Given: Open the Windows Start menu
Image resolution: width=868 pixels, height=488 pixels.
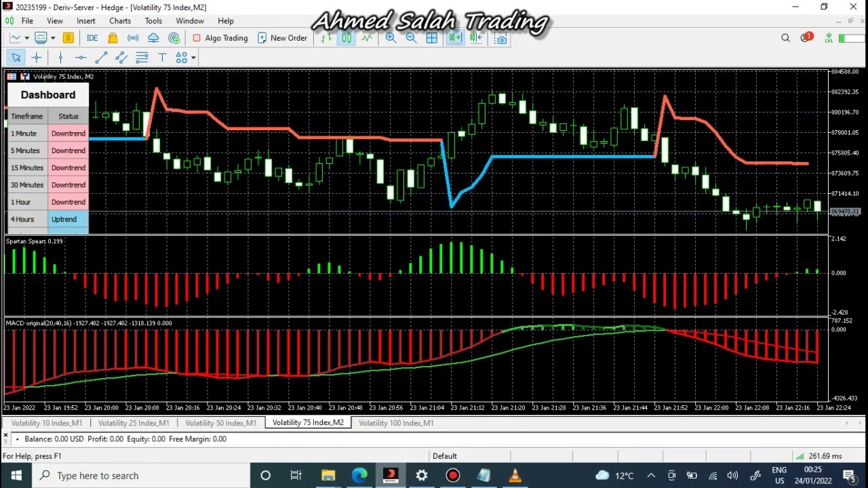Looking at the screenshot, I should pos(16,476).
